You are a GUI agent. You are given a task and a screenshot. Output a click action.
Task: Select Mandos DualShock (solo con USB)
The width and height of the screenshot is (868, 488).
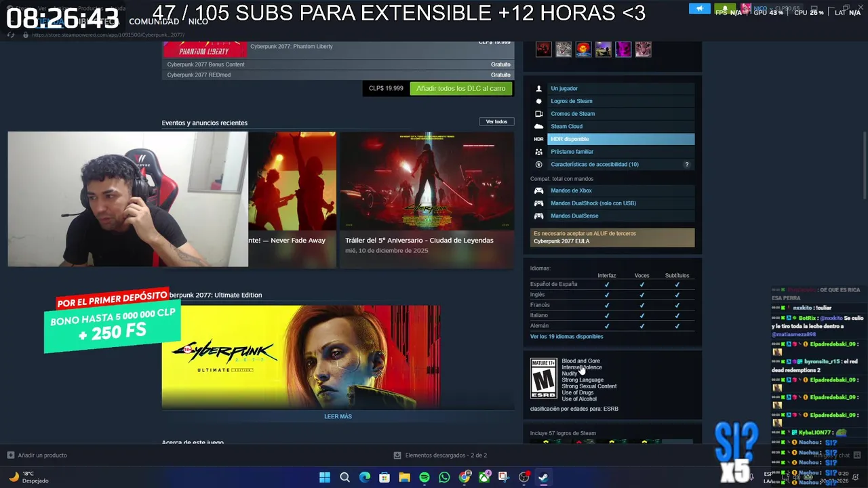click(613, 203)
